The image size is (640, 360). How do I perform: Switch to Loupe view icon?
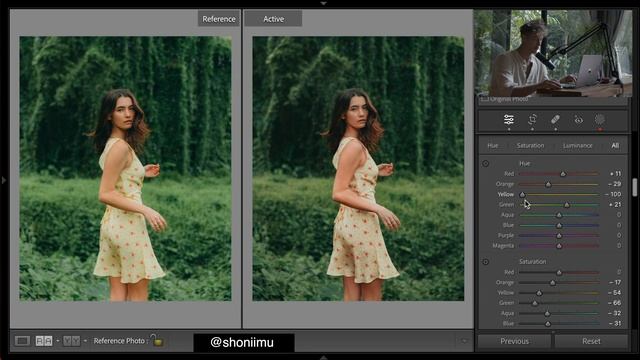point(22,340)
